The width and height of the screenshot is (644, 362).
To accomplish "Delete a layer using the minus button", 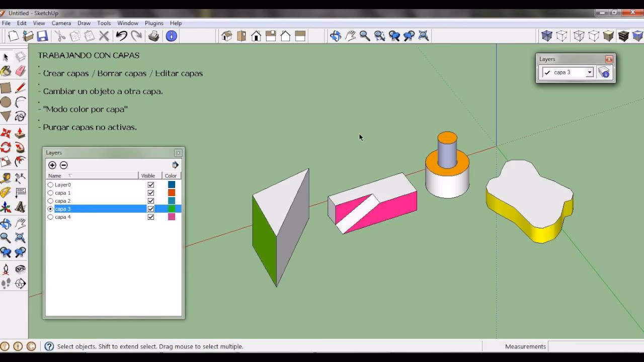I will (x=63, y=165).
